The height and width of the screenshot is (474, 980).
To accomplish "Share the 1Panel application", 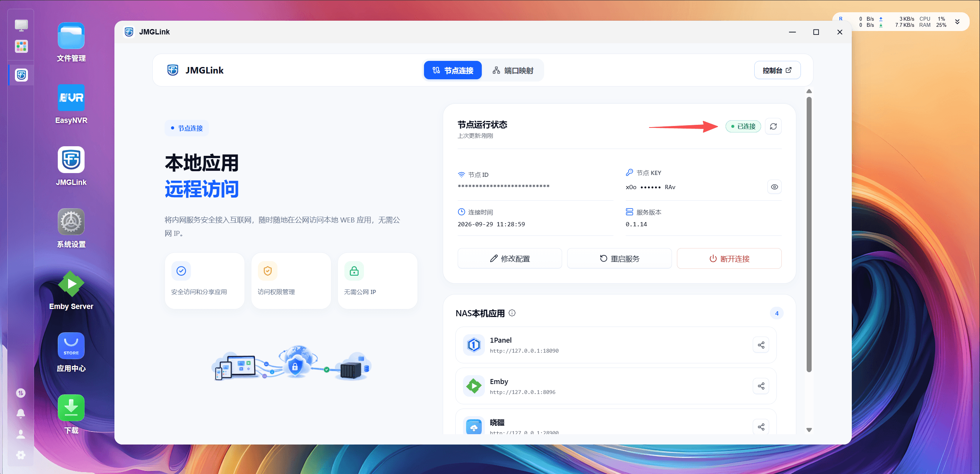I will (761, 345).
